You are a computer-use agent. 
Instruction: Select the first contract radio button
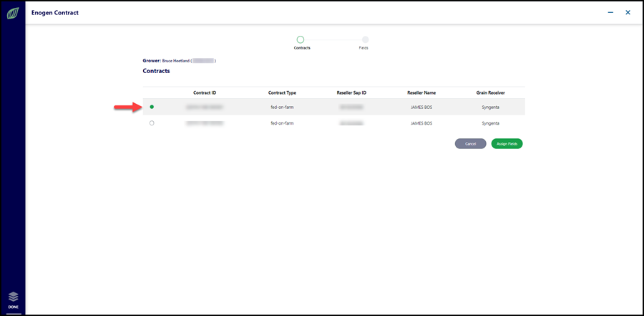pyautogui.click(x=152, y=107)
